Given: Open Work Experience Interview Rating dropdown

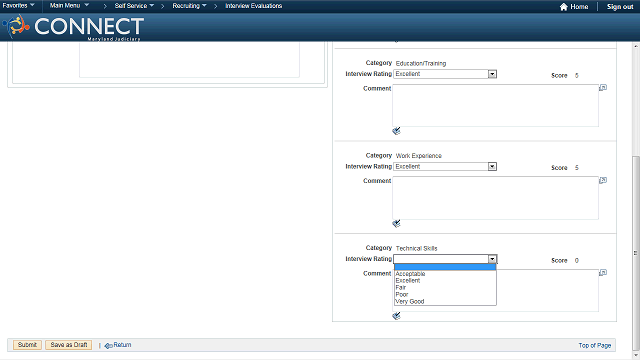Looking at the screenshot, I should tap(445, 167).
